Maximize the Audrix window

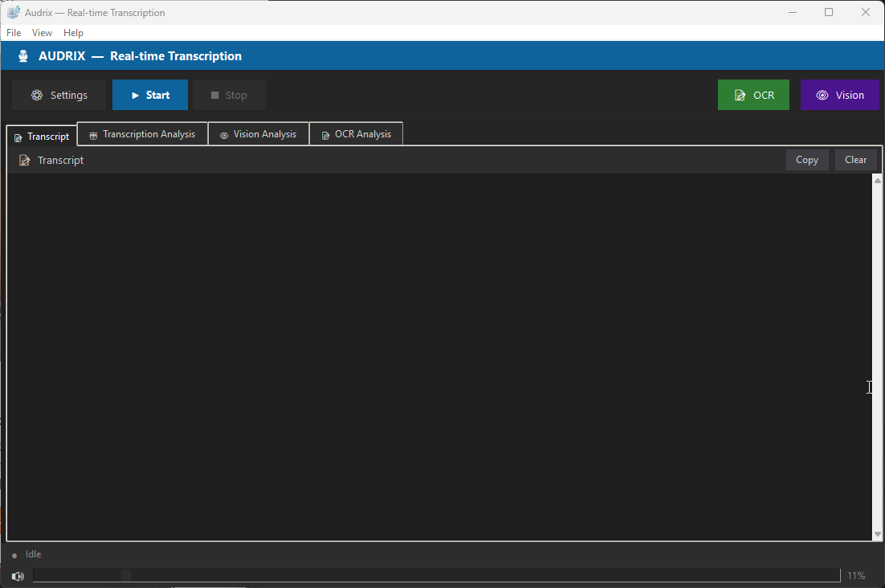point(829,12)
